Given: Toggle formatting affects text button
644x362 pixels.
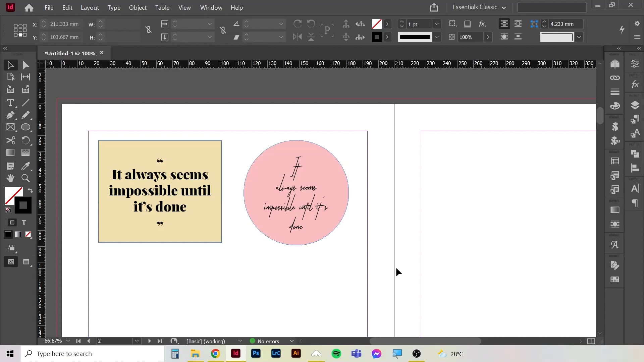Looking at the screenshot, I should [x=24, y=223].
